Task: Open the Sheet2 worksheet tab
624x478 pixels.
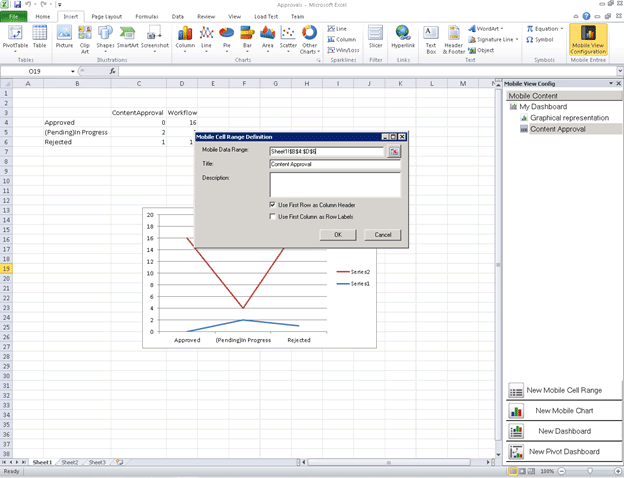Action: pos(69,462)
